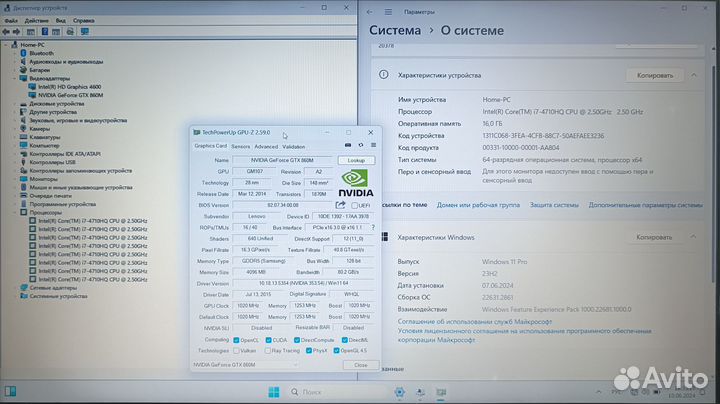
Task: Click the GPU-Z Name field value
Action: point(282,160)
